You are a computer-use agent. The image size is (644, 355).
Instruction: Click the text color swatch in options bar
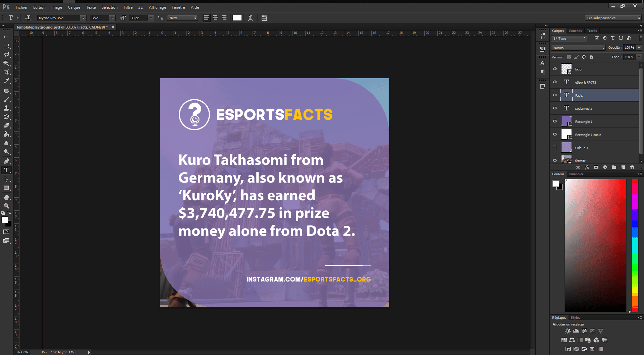237,18
